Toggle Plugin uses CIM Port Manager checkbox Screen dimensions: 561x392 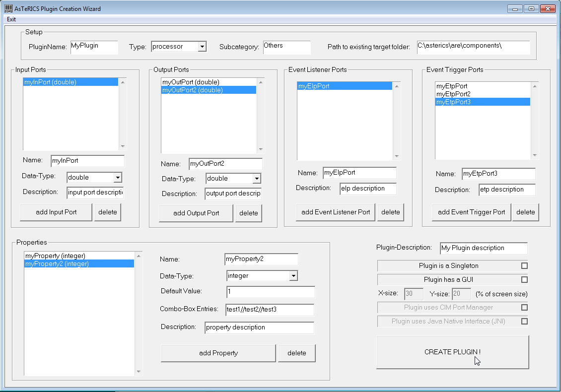click(x=524, y=307)
